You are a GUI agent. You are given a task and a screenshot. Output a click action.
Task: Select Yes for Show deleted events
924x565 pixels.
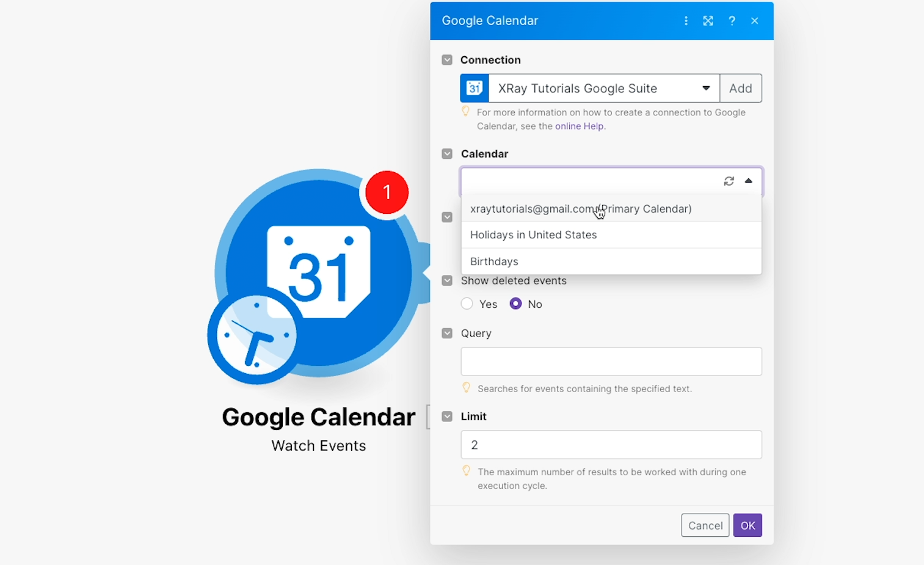[467, 304]
